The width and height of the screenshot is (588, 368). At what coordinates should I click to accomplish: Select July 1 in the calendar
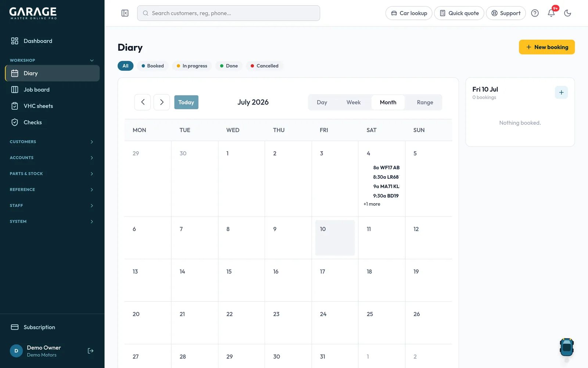click(241, 178)
